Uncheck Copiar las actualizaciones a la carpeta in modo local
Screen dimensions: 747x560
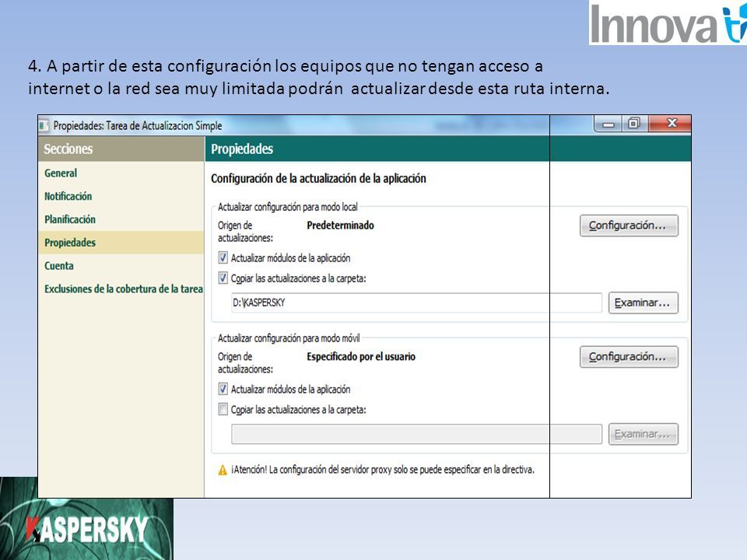point(223,278)
